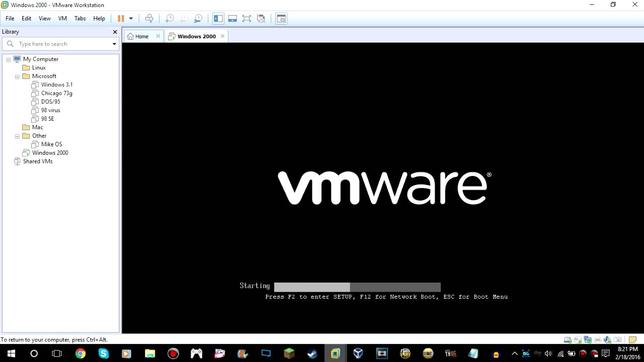Open VirtualBox cube icon on taskbar
644x362 pixels.
tap(358, 353)
